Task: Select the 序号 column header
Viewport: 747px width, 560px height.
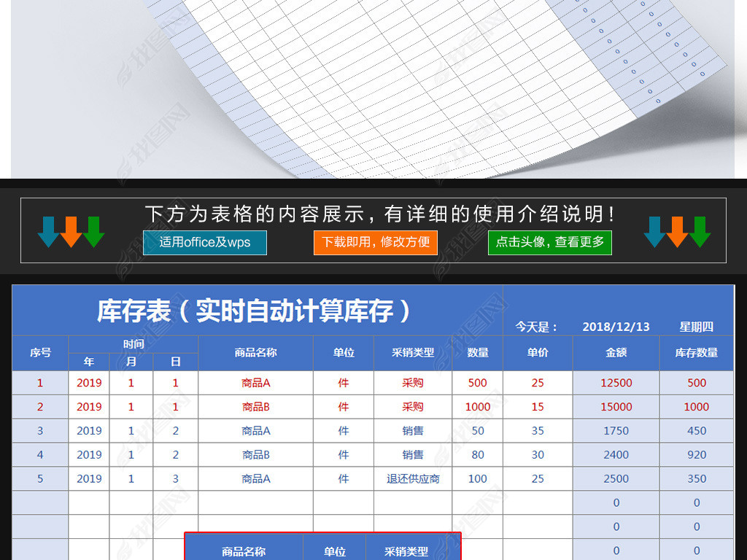Action: (x=41, y=353)
